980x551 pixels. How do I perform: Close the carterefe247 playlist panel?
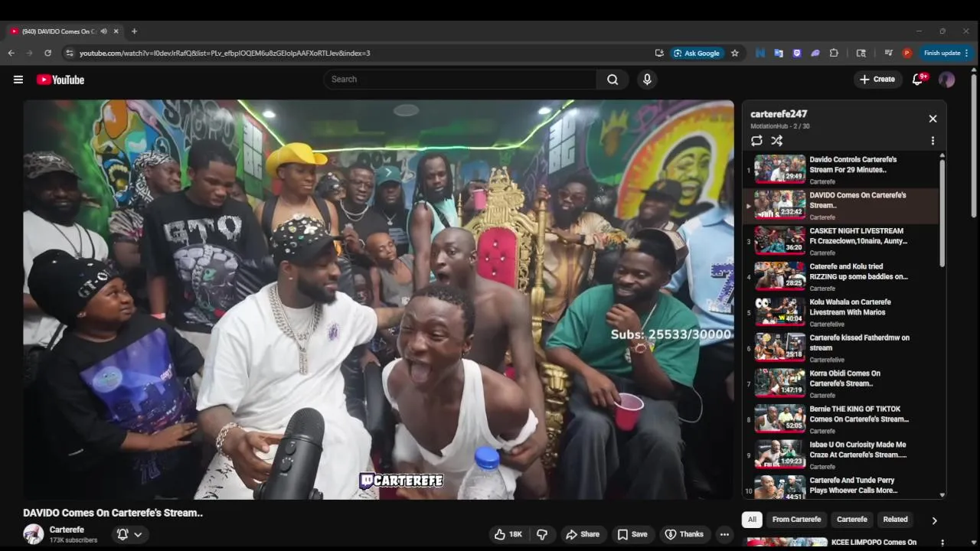[933, 119]
